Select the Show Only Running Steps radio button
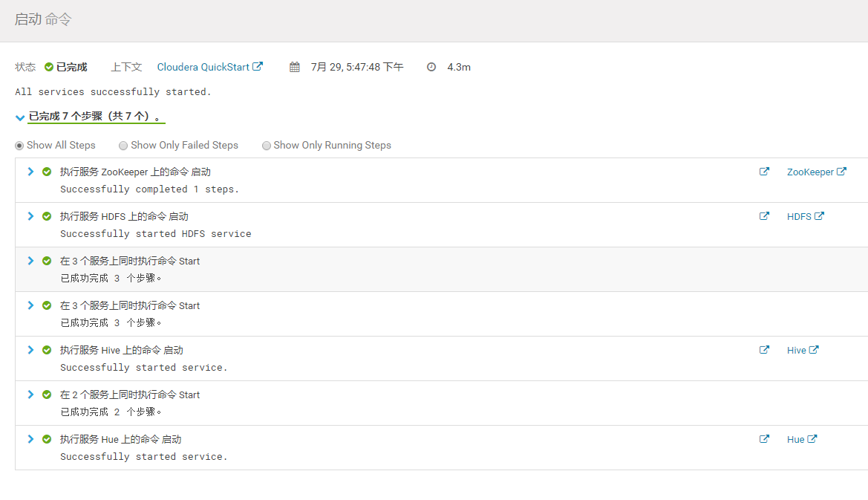The height and width of the screenshot is (500, 868). (267, 146)
